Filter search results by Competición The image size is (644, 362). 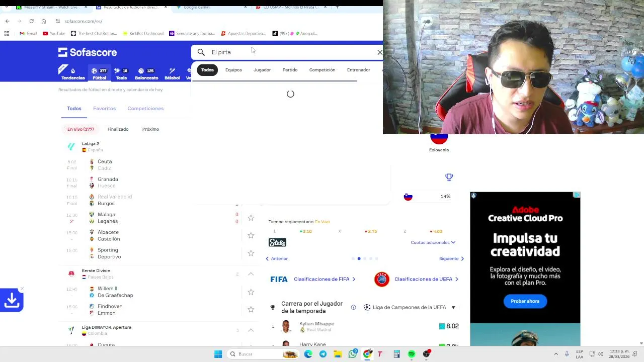tap(322, 70)
